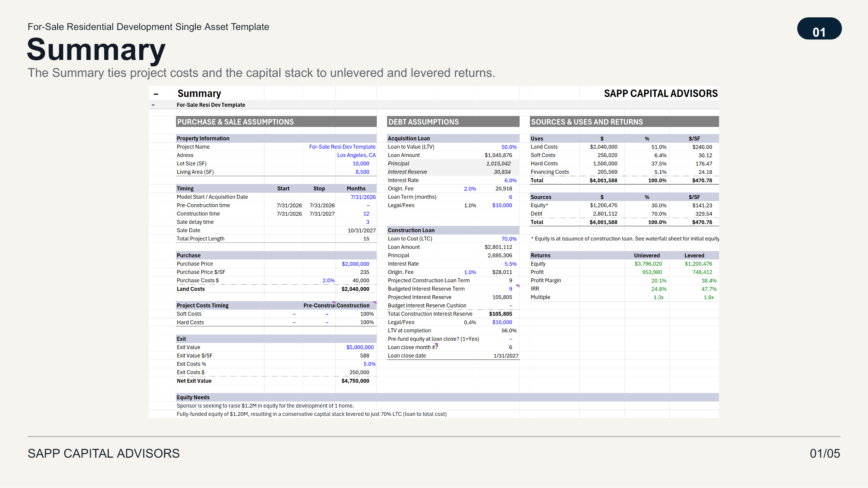Click the SOURCES & USES AND RETURNS header
Viewport: 868px width, 488px height.
coord(624,122)
